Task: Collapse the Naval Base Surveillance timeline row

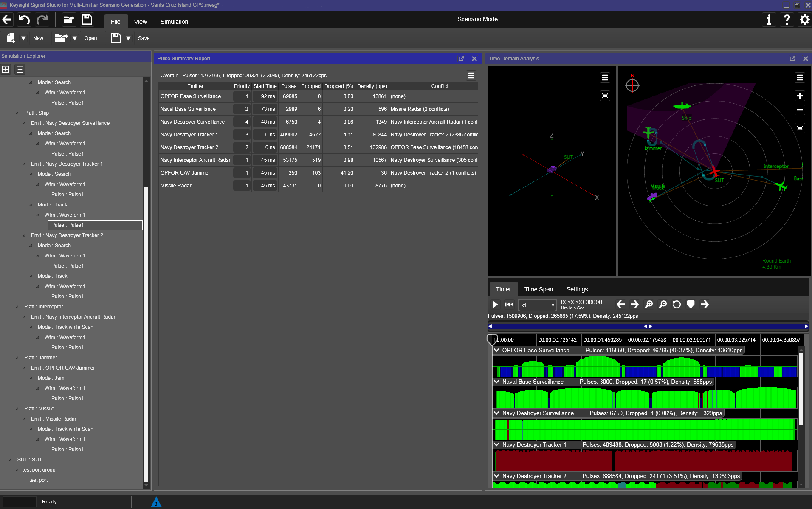Action: pos(496,382)
